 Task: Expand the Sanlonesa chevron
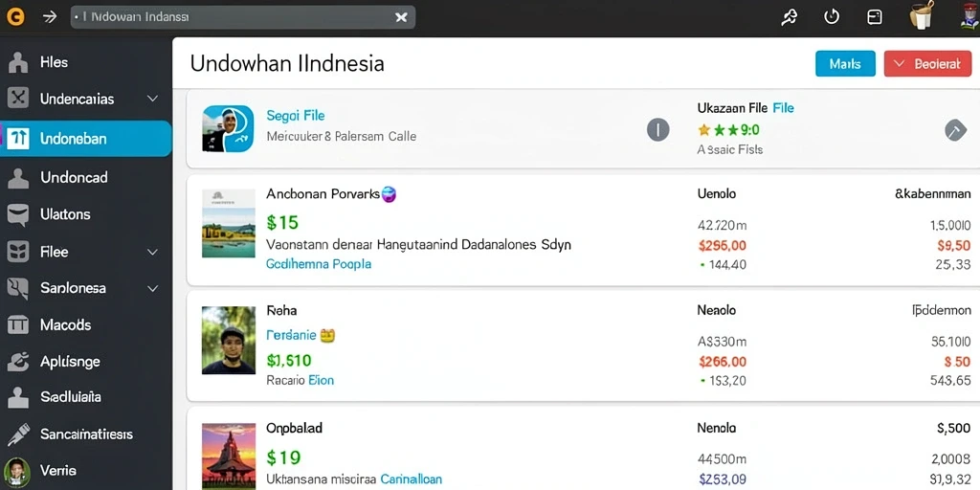152,288
